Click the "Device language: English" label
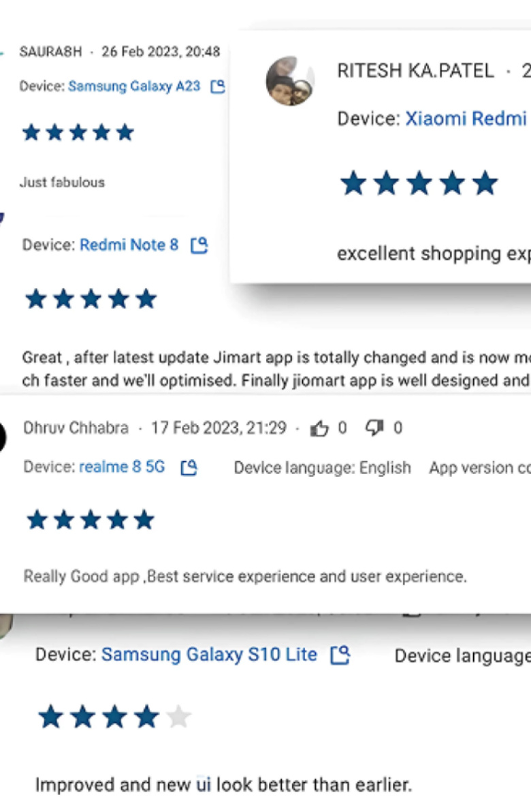Screen dimensions: 531x812 pos(322,468)
